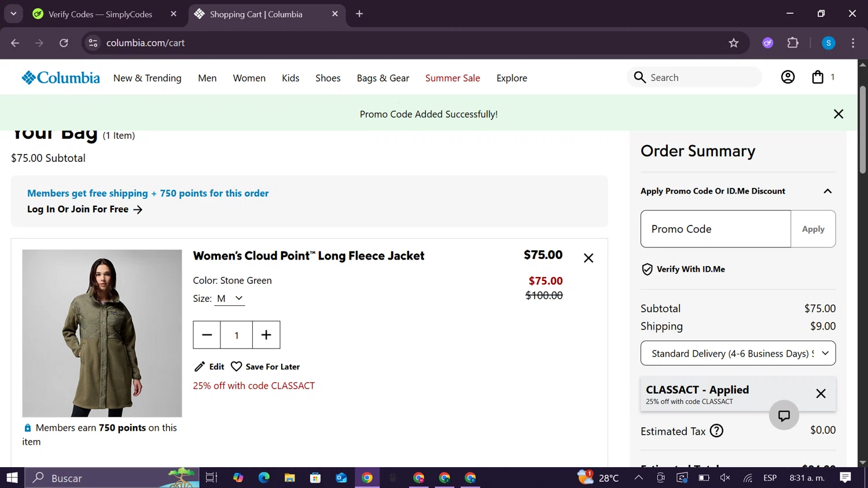The height and width of the screenshot is (488, 868).
Task: Open Women's Cloud Point Long Fleece Jacket title
Action: pos(308,256)
